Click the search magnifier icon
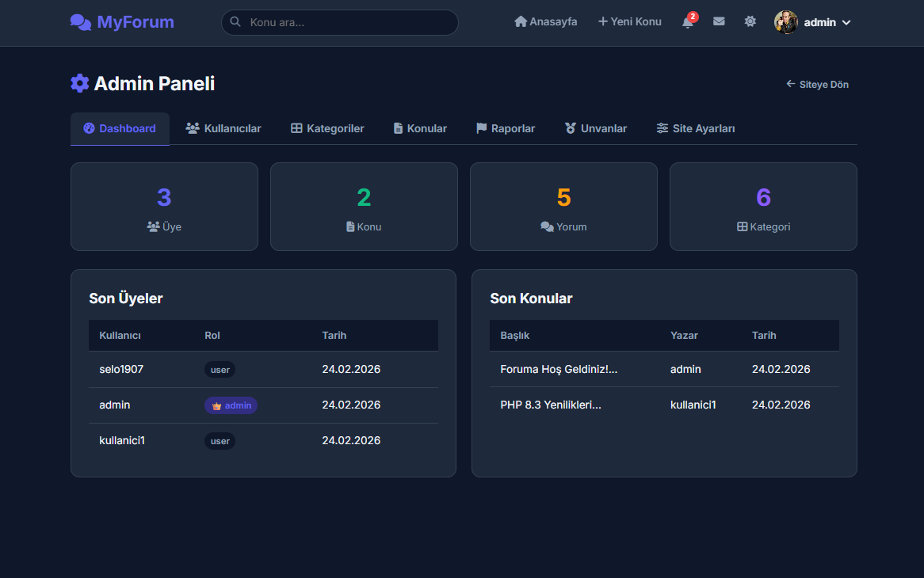Image resolution: width=924 pixels, height=578 pixels. click(235, 22)
